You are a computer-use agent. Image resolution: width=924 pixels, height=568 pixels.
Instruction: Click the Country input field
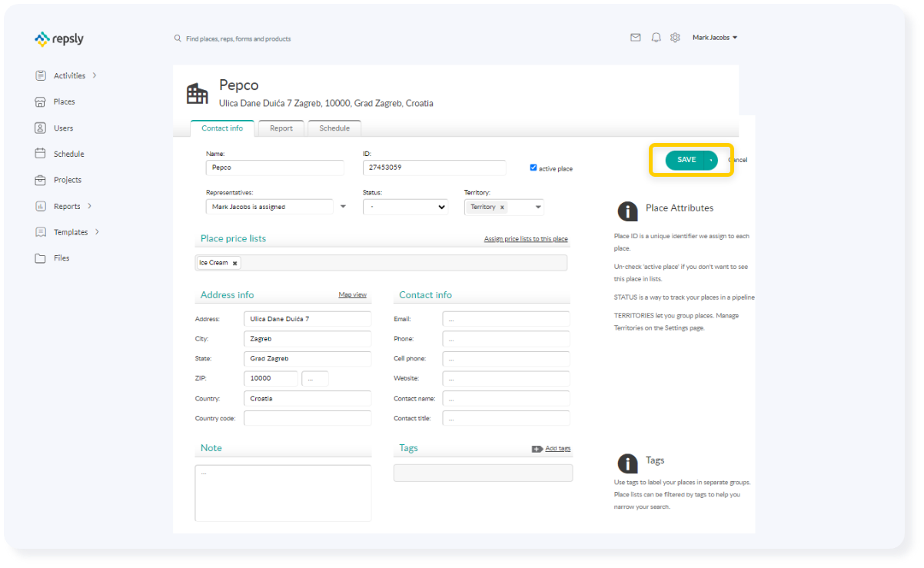[x=307, y=398]
